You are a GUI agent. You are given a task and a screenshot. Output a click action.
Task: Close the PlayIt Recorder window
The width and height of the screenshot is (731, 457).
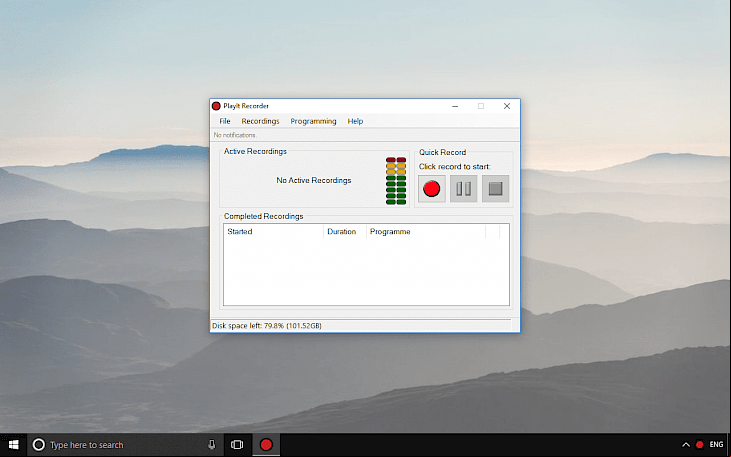tap(507, 106)
